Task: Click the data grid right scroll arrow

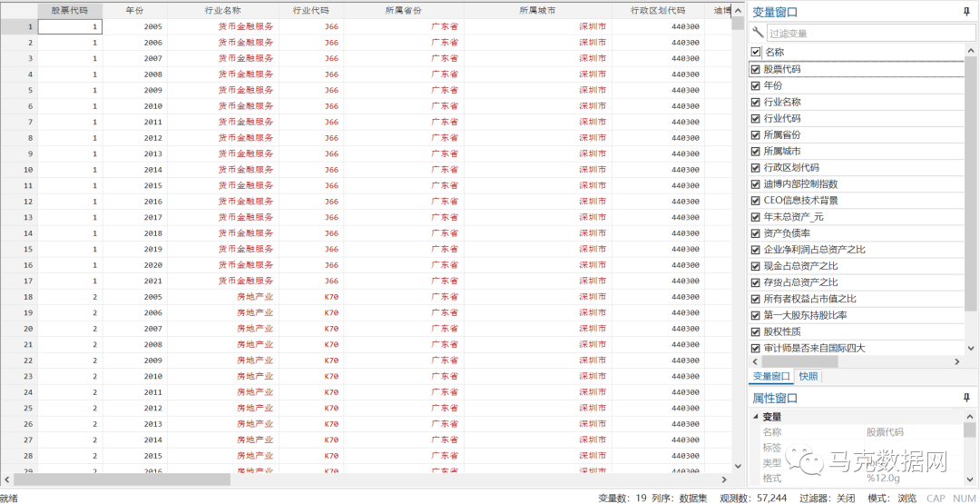Action: [724, 479]
